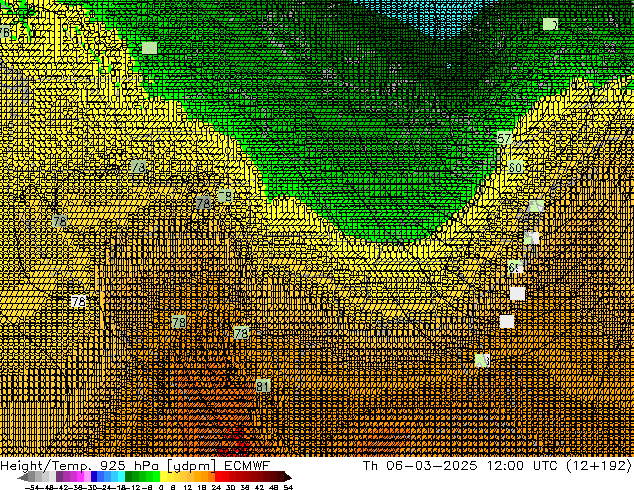Select the dark purple legend swatch at -42

click(x=59, y=477)
